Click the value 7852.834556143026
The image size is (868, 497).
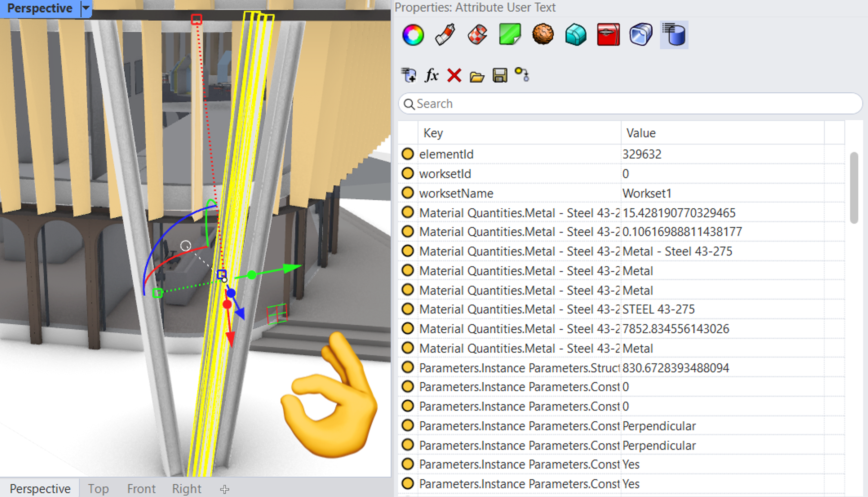click(x=675, y=328)
